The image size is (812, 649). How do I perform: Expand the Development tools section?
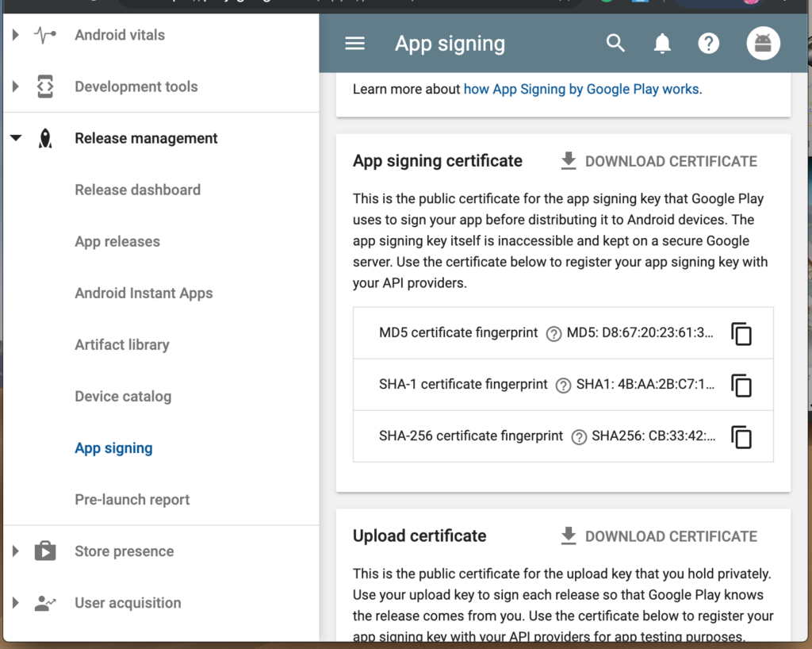tap(15, 86)
